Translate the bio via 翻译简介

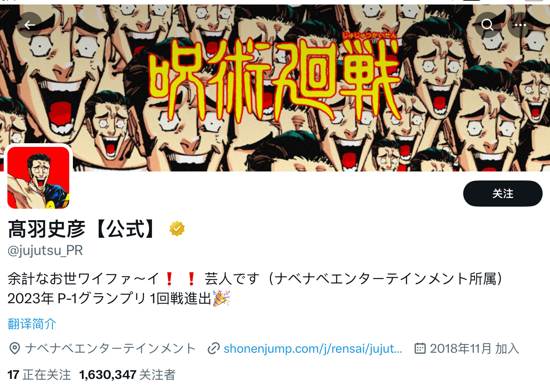[x=32, y=324]
